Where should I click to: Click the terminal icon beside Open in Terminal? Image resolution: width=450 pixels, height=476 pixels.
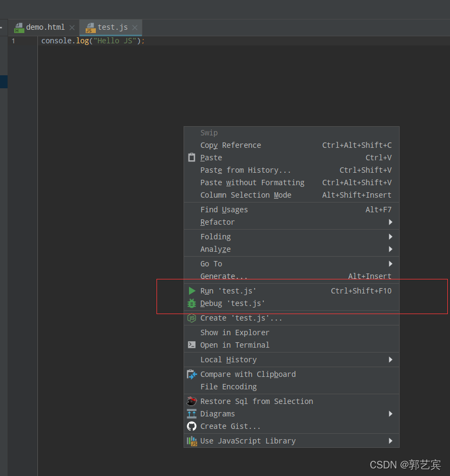tap(192, 345)
